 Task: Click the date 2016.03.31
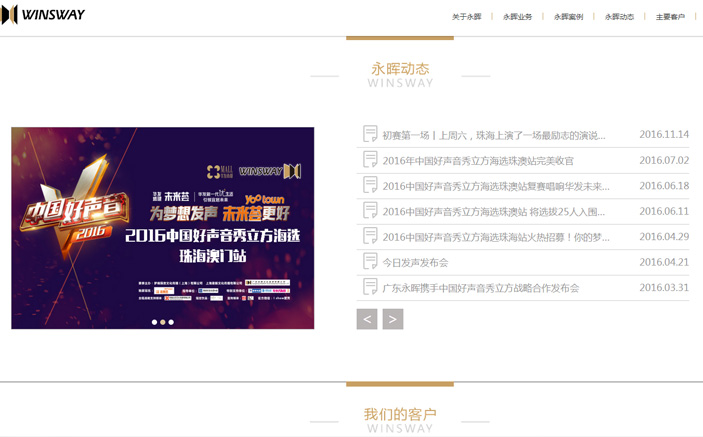coord(664,288)
